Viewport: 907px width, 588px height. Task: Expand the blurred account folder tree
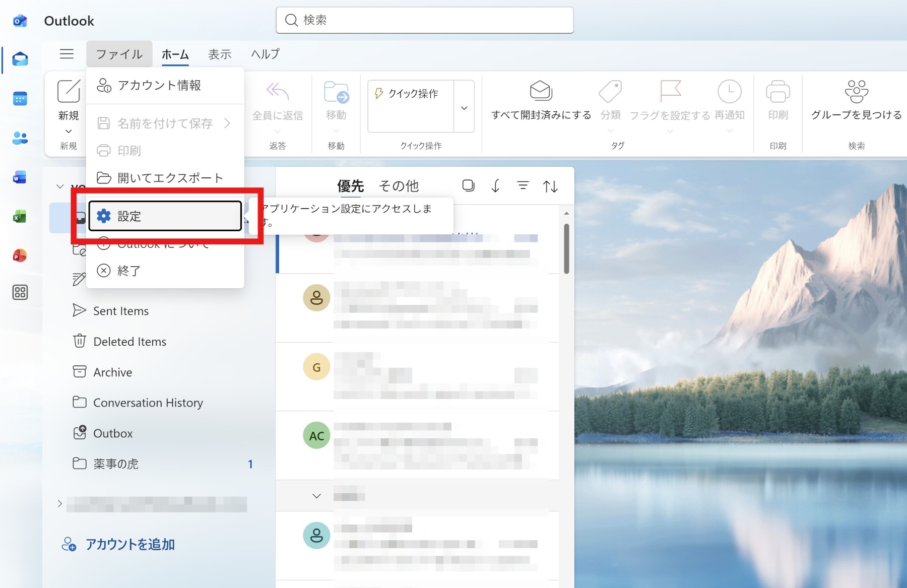[60, 503]
